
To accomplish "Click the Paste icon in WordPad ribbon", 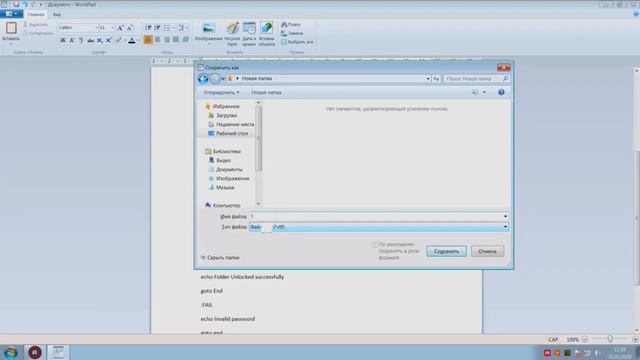I will point(11,28).
